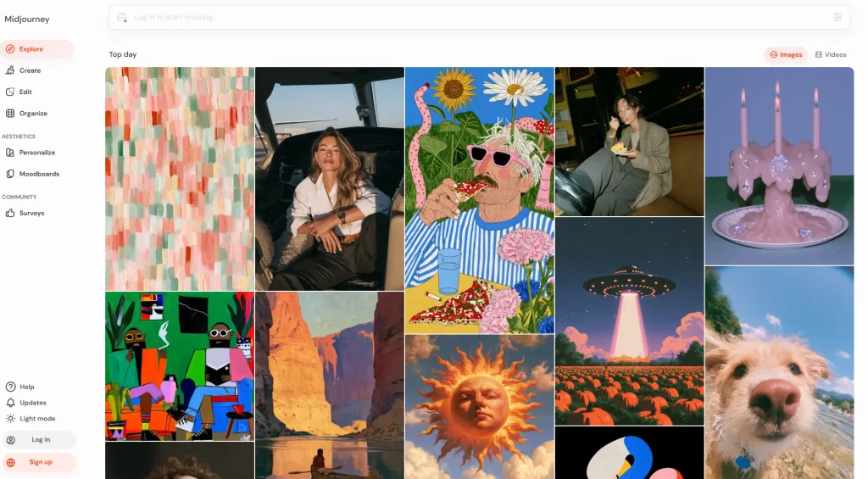This screenshot has height=479, width=868.
Task: Click the Help question mark icon
Action: 10,387
